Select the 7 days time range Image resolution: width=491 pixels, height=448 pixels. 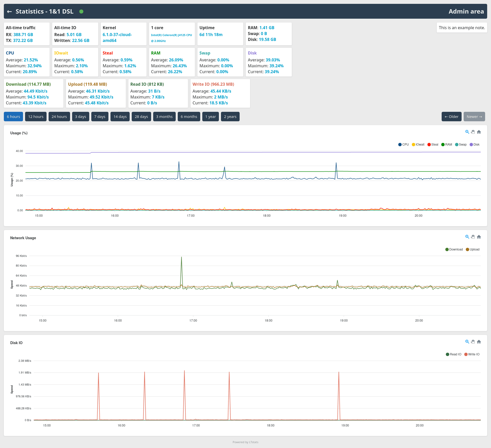click(x=100, y=117)
